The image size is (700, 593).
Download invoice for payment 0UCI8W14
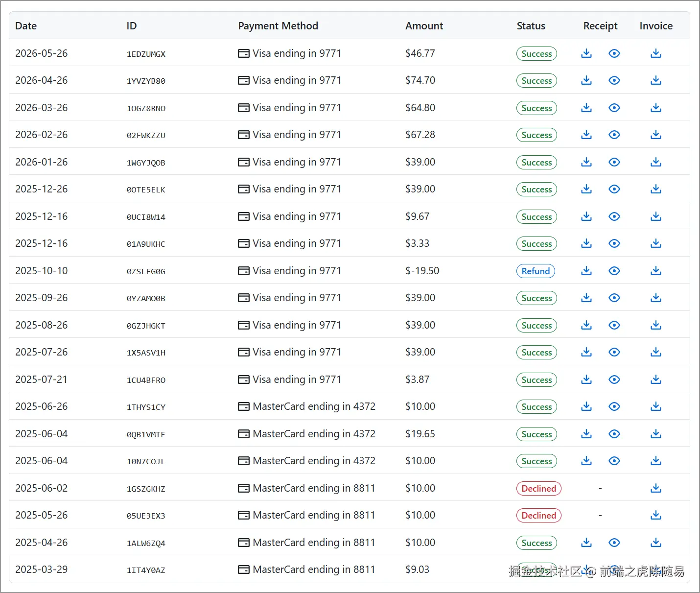click(x=656, y=216)
